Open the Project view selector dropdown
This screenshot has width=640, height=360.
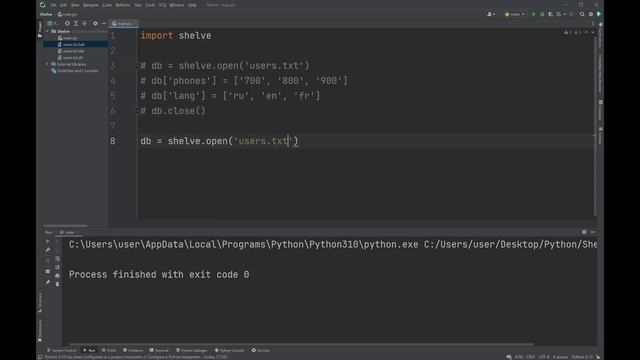pyautogui.click(x=52, y=24)
